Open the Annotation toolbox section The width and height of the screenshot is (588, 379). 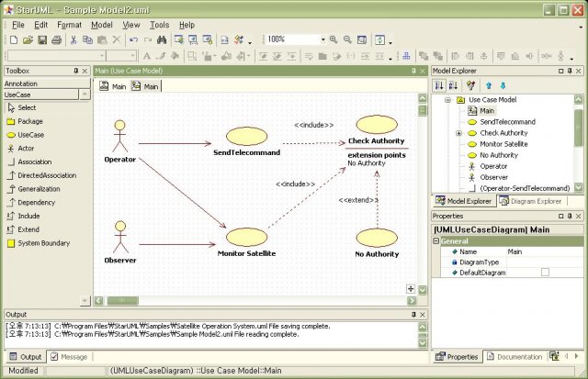(x=21, y=84)
